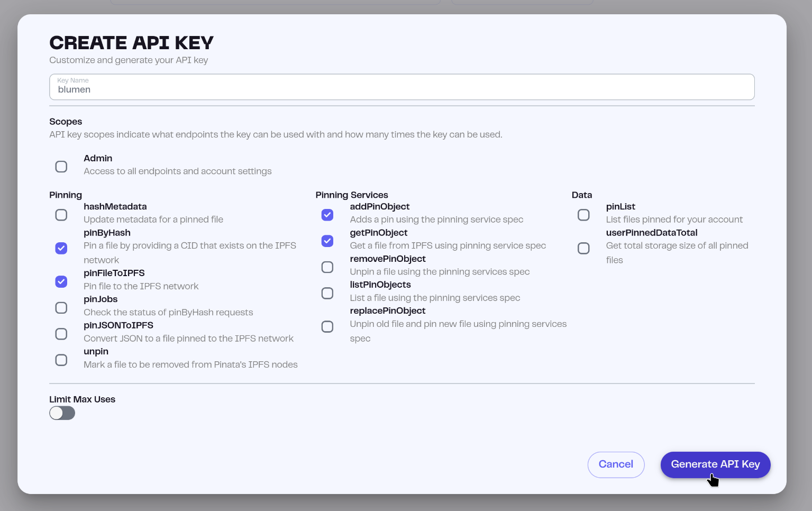Check the pinList data scope

click(583, 215)
